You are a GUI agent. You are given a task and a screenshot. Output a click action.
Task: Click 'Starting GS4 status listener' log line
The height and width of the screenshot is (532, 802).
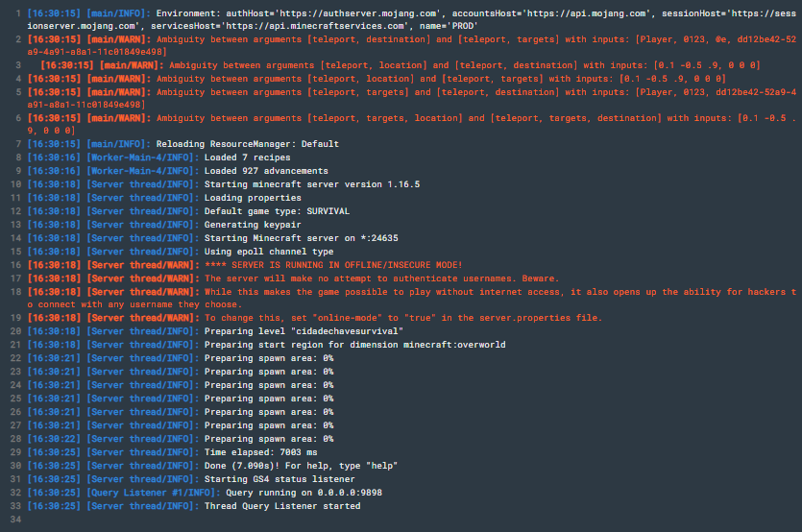point(279,479)
